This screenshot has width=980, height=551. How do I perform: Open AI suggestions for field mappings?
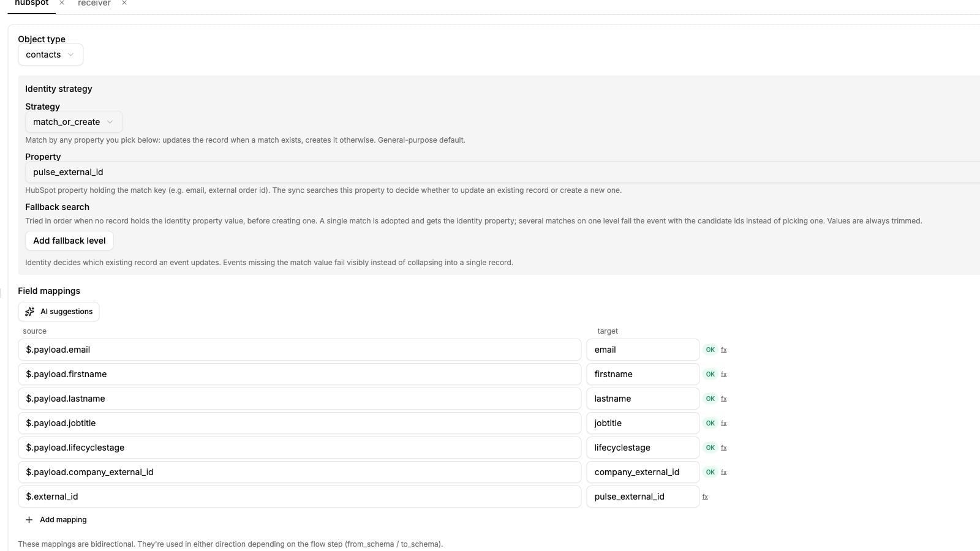coord(59,312)
